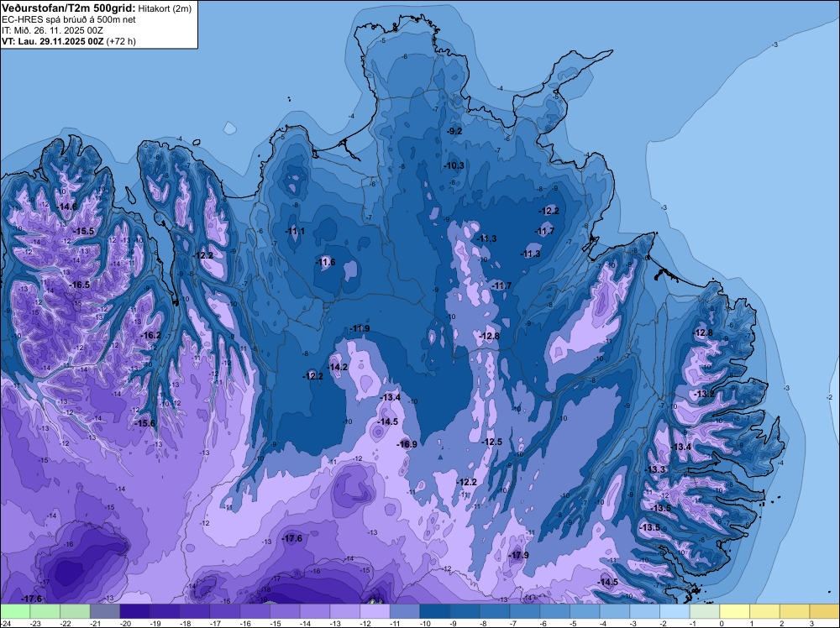
Task: Click the legend swatch labeled -16
Action: [255, 611]
